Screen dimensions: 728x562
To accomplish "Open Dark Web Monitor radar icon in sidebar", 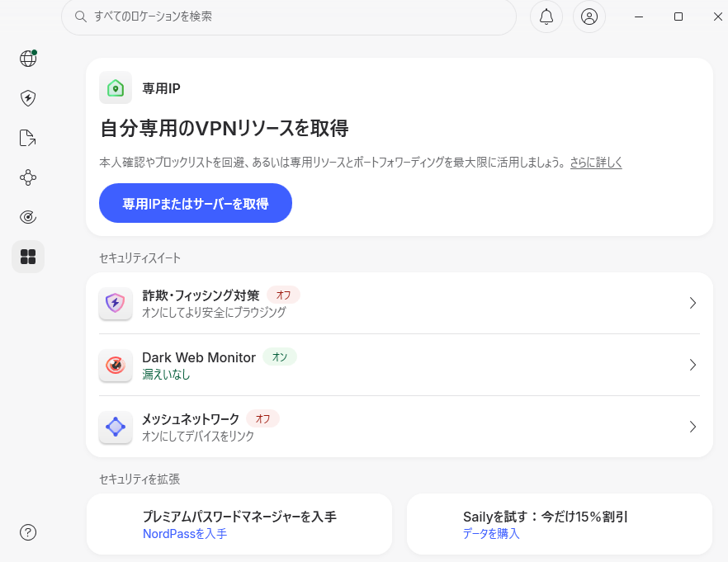I will pyautogui.click(x=28, y=217).
